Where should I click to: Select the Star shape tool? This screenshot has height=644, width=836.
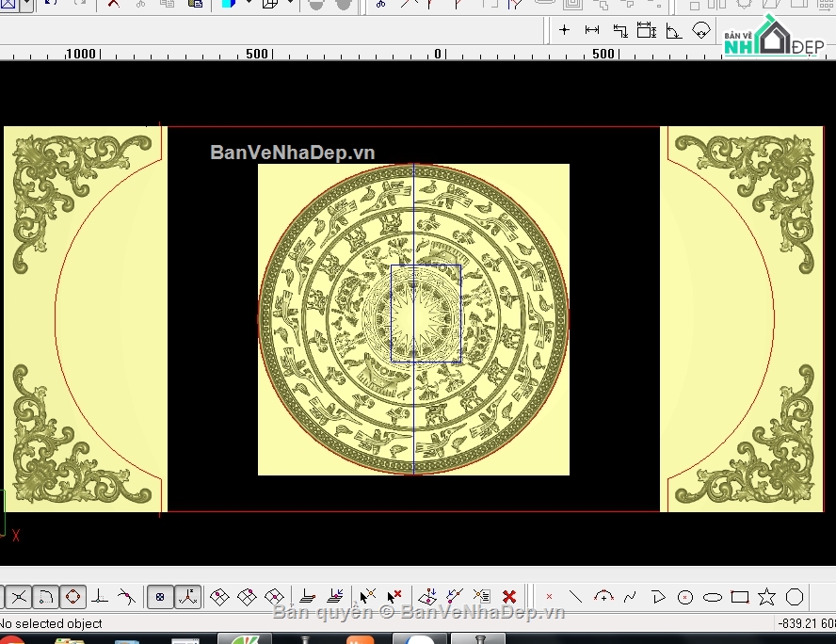[x=767, y=597]
